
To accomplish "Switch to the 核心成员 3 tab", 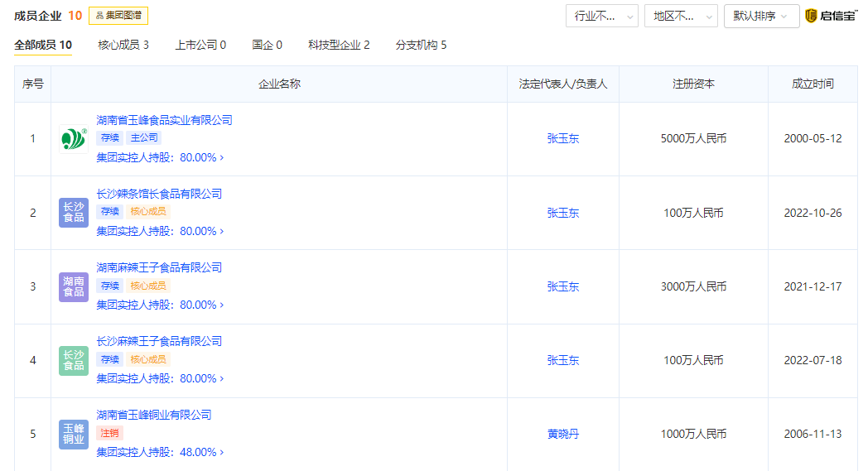I will pos(123,45).
